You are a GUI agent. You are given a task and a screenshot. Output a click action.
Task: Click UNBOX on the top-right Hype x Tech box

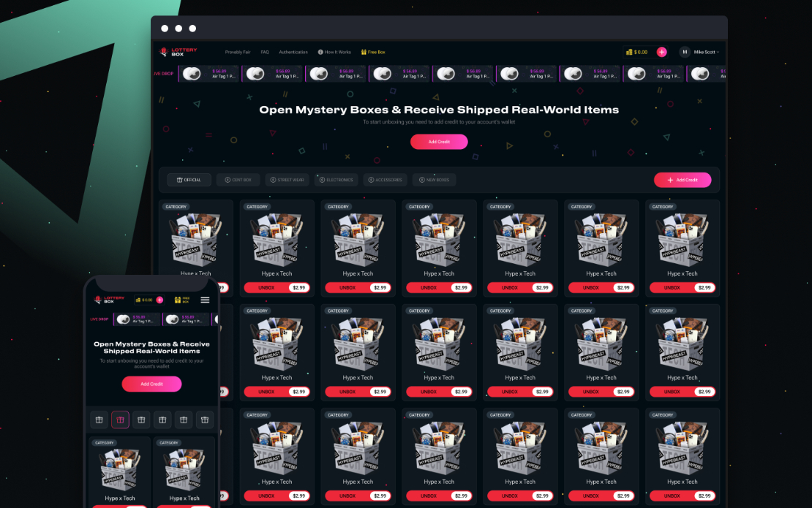[x=672, y=288]
